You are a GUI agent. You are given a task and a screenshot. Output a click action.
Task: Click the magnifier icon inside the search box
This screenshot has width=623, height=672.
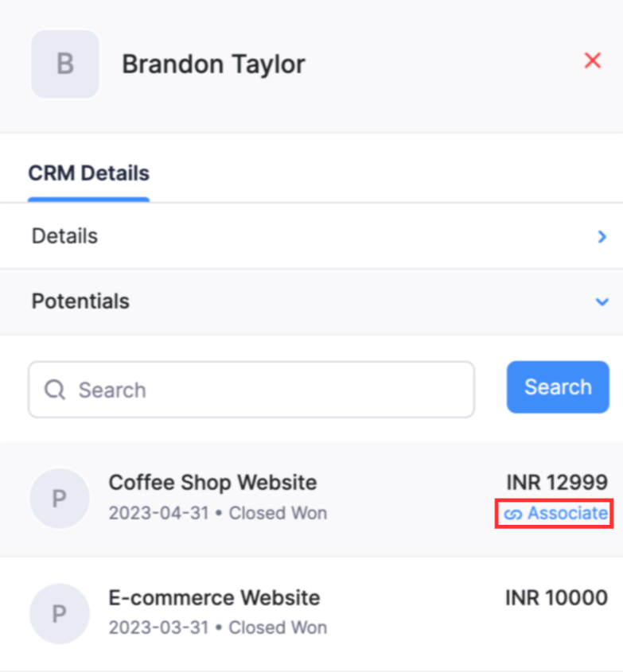pos(54,390)
